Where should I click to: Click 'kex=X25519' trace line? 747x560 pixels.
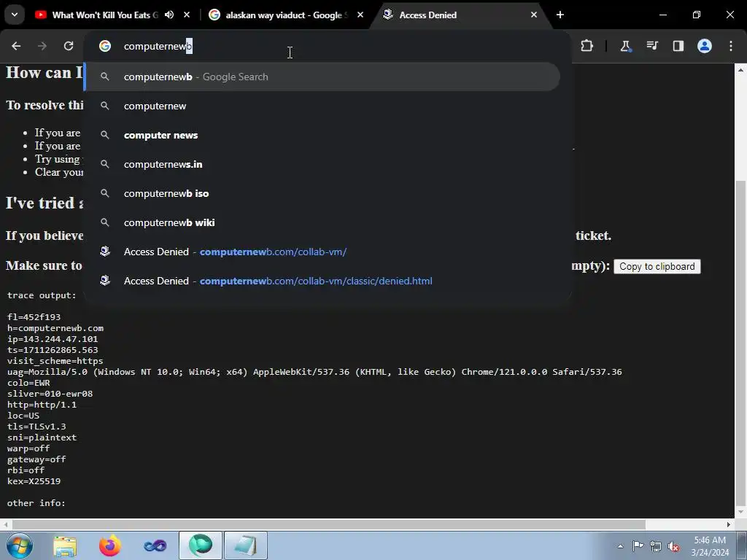34,481
